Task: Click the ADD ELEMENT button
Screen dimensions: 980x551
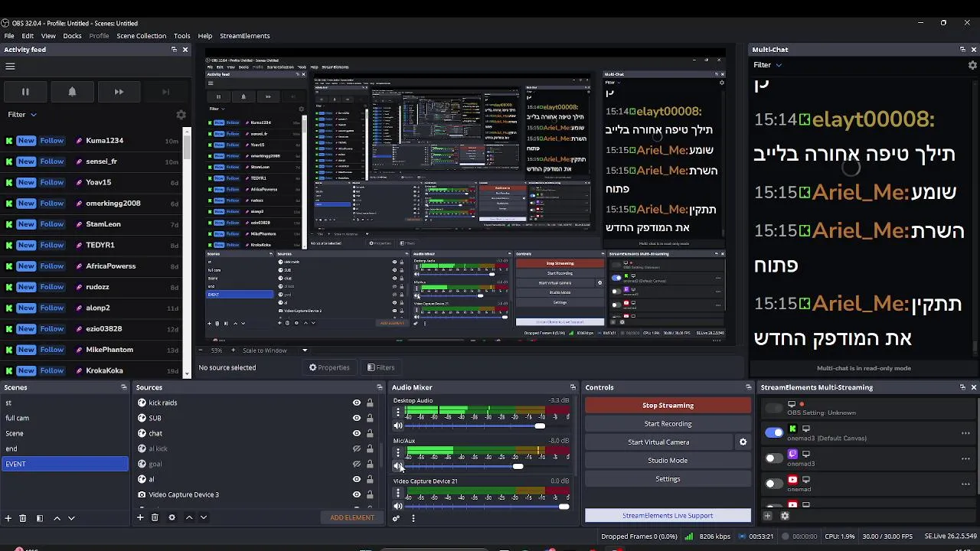Action: click(x=352, y=517)
